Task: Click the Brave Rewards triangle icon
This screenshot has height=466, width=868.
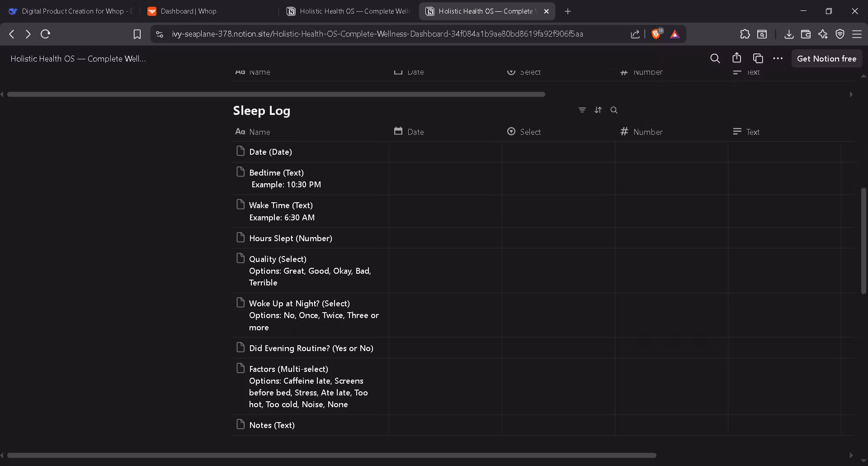Action: 675,34
